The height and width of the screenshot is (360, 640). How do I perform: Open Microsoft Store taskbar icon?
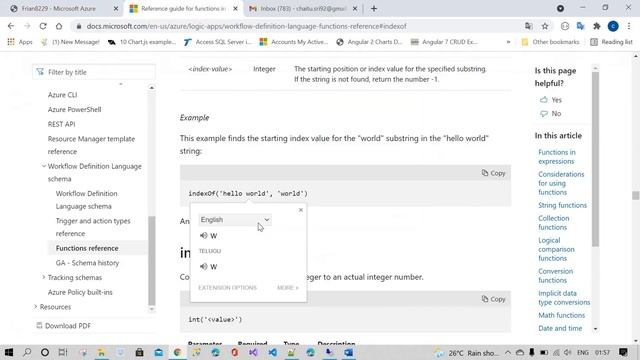[139, 352]
